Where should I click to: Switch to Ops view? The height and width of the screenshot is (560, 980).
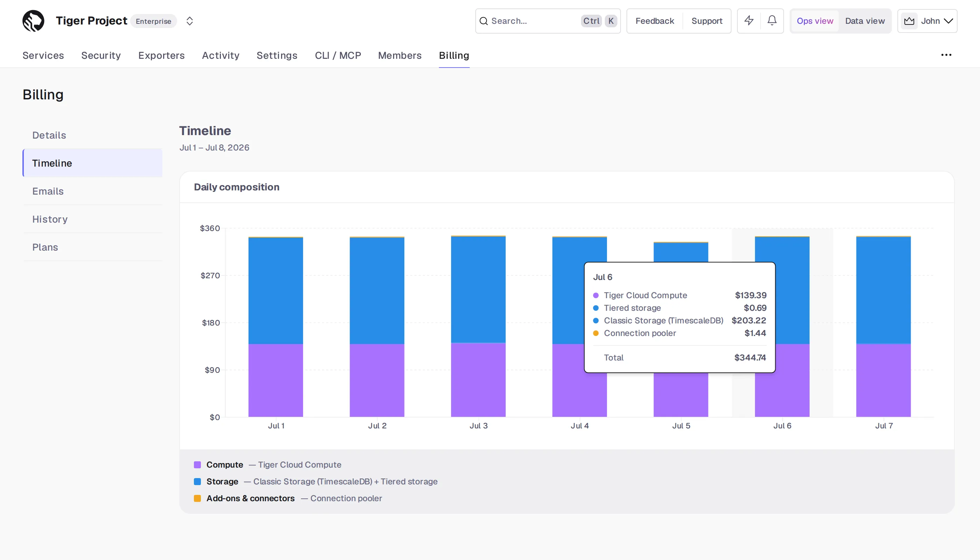[x=814, y=21]
